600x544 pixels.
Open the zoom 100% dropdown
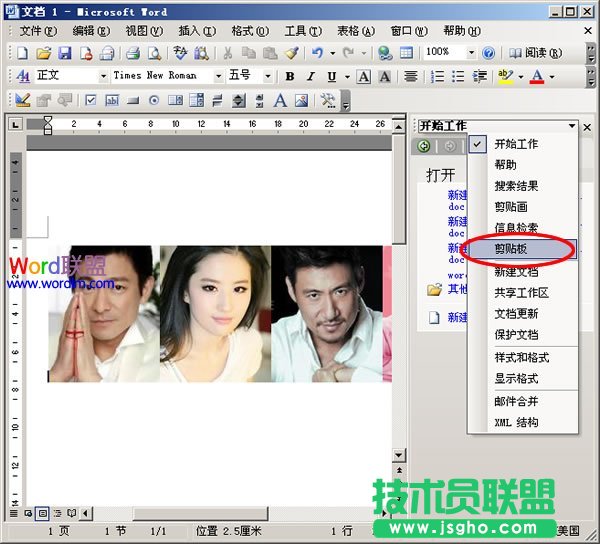click(x=470, y=52)
